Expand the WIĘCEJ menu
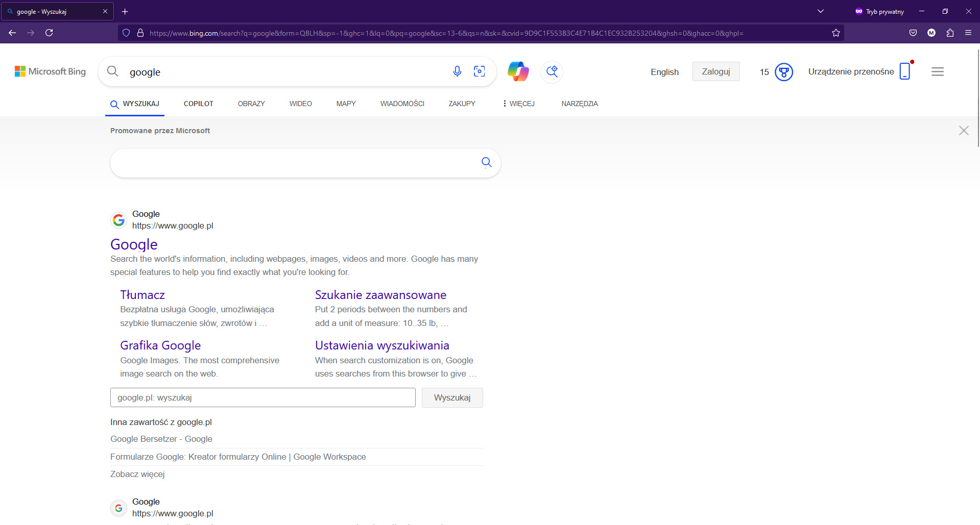980x525 pixels. coord(518,104)
